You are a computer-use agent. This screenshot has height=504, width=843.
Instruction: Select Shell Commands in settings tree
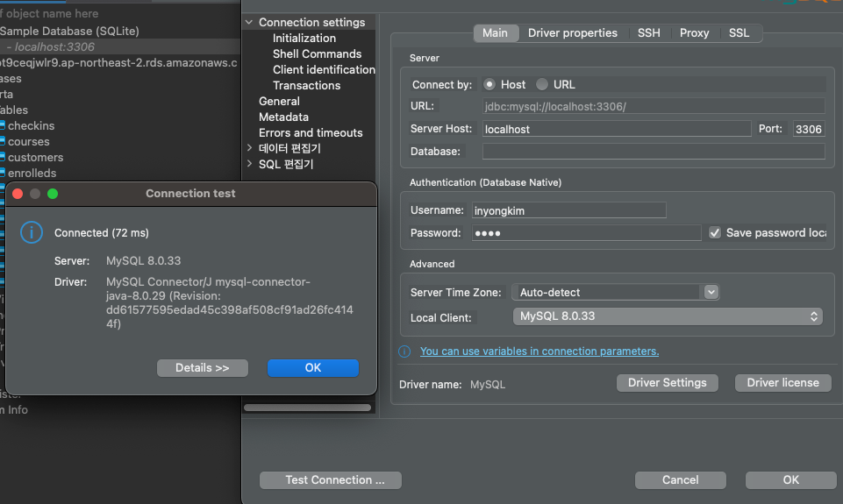(318, 54)
